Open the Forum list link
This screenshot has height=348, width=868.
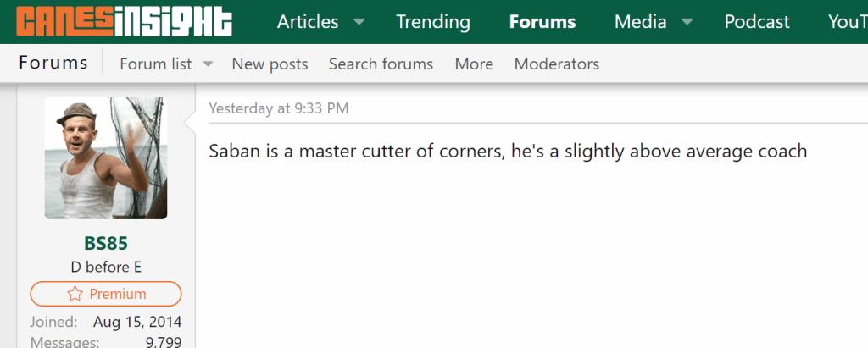[156, 64]
